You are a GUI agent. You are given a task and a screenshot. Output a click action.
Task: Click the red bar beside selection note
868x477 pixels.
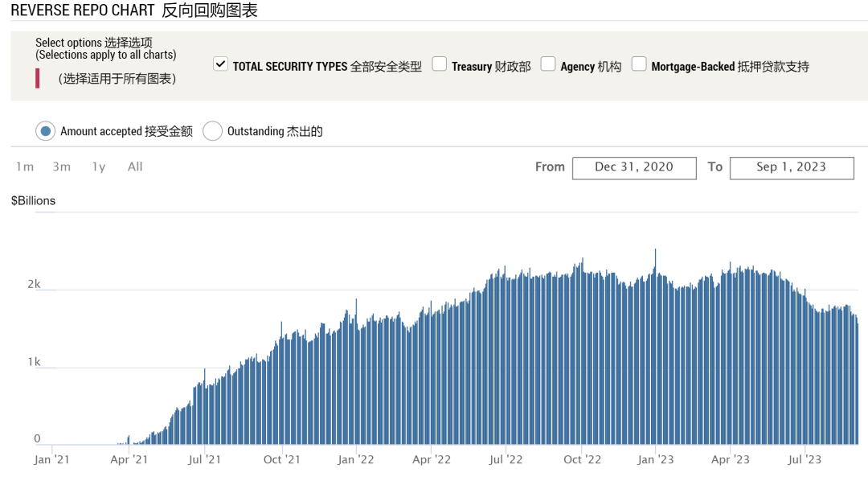click(x=37, y=78)
